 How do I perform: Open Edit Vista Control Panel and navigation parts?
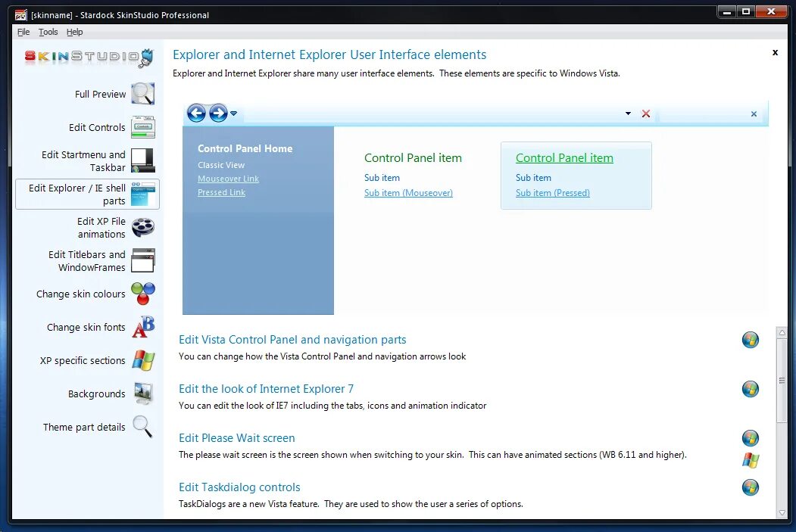coord(292,340)
